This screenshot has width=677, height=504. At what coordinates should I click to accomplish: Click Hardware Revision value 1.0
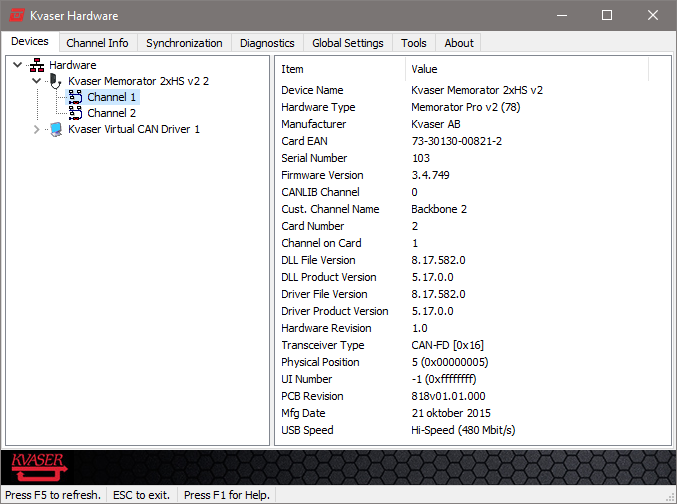420,328
